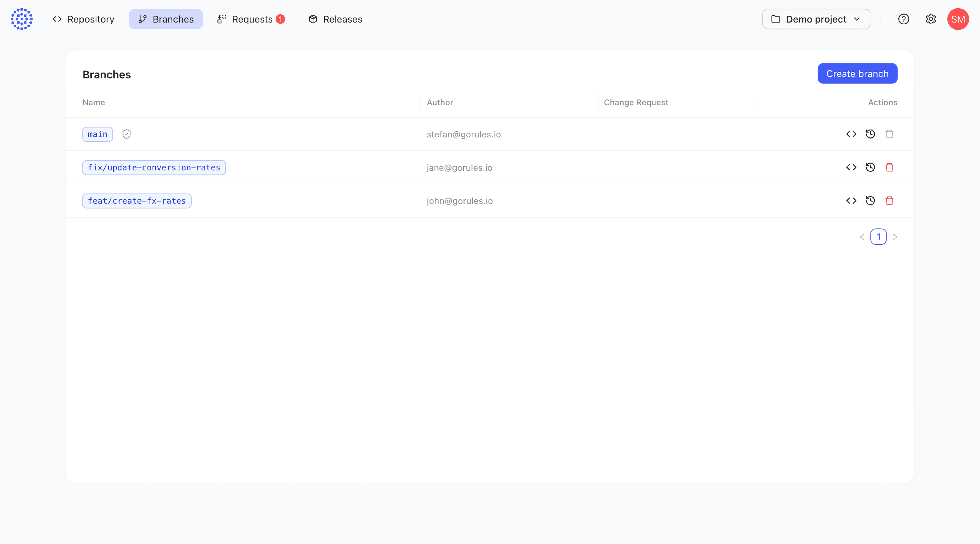Select the Branches tab

166,19
